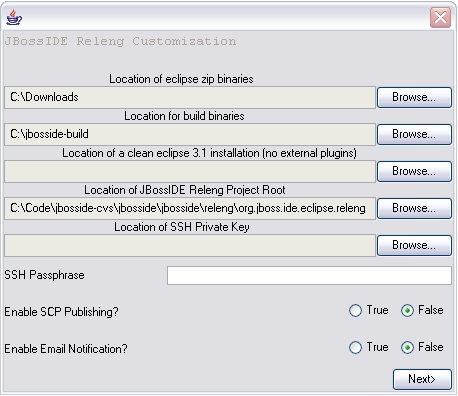The image size is (458, 396).
Task: Select True for Enable SCP Publishing
Action: 355,310
